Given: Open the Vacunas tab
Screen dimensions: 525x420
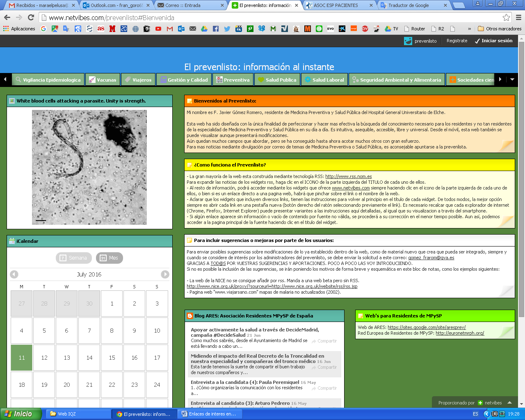Looking at the screenshot, I should coord(103,80).
